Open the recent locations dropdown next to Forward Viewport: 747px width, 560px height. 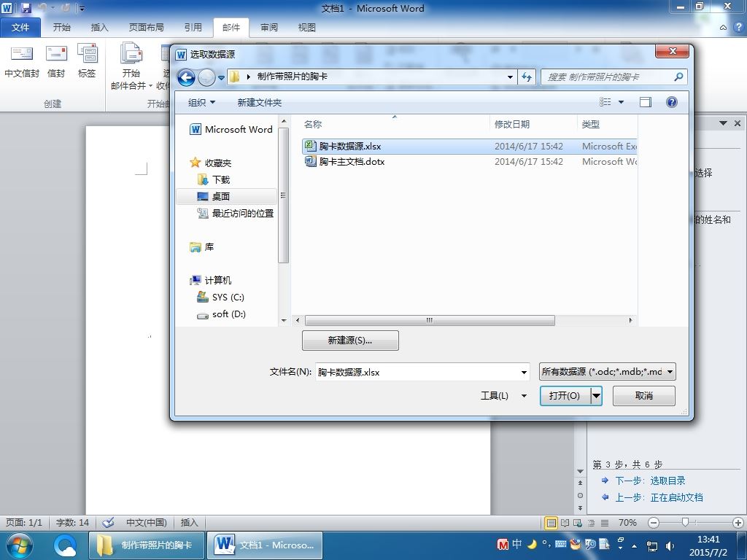point(221,77)
